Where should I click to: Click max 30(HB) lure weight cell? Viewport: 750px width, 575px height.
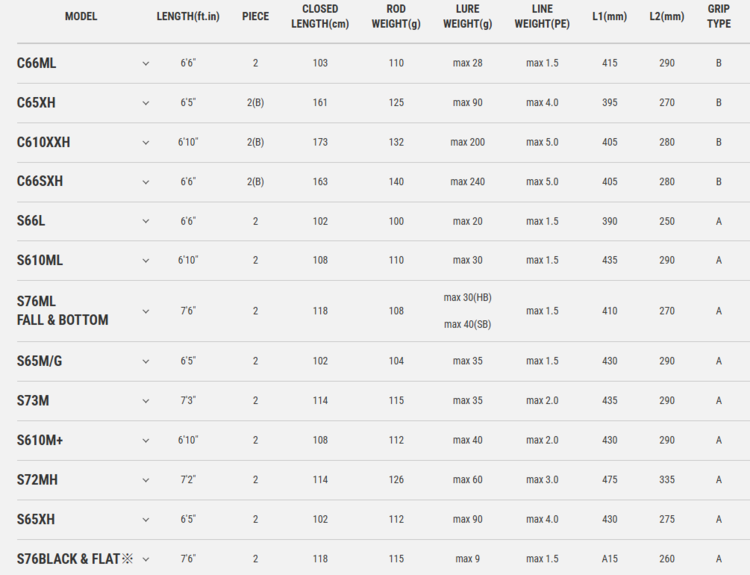467,298
